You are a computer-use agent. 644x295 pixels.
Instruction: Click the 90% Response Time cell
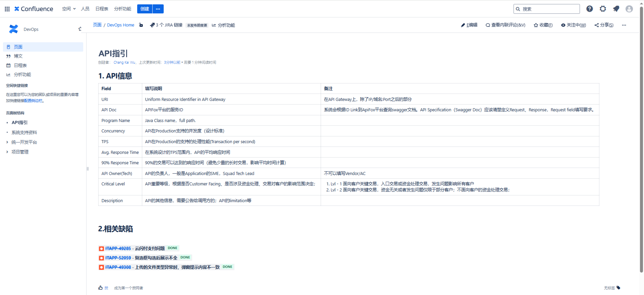tap(120, 163)
